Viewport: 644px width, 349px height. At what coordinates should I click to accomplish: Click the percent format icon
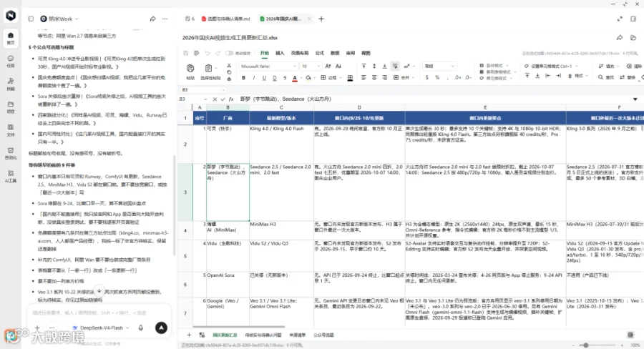437,78
